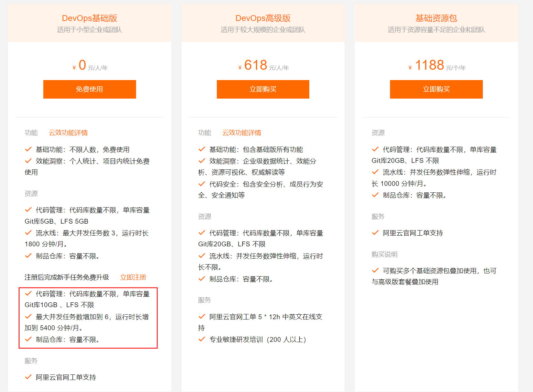Open 云效功能详情 link in DevOps高级版 card

pyautogui.click(x=242, y=133)
